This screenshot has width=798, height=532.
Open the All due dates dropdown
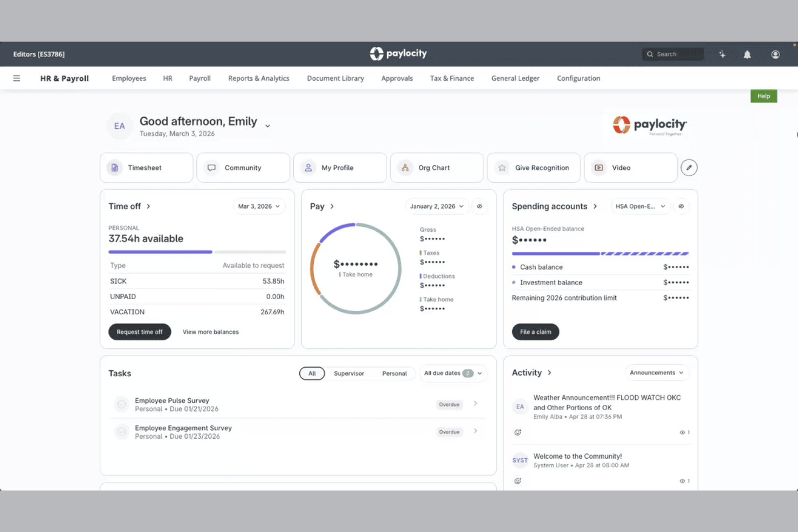pos(453,374)
